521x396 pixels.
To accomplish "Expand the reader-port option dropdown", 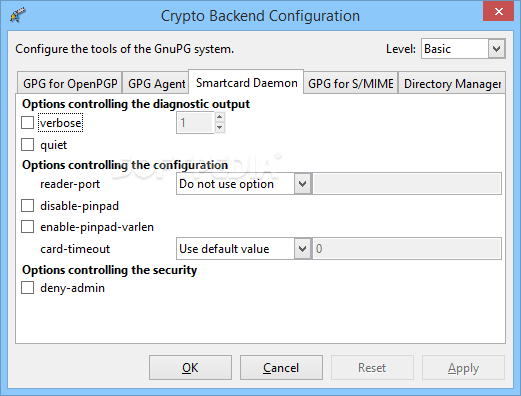I will pyautogui.click(x=243, y=184).
